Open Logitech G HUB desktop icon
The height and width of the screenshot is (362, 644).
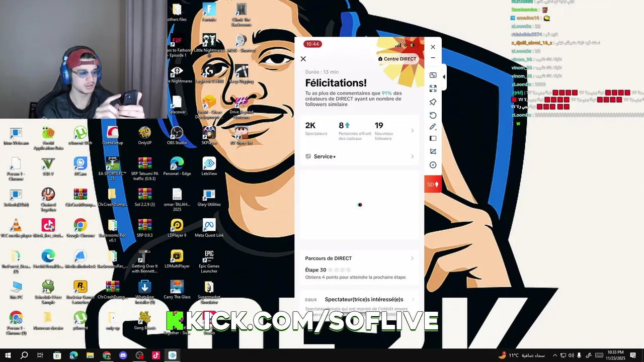click(x=209, y=74)
